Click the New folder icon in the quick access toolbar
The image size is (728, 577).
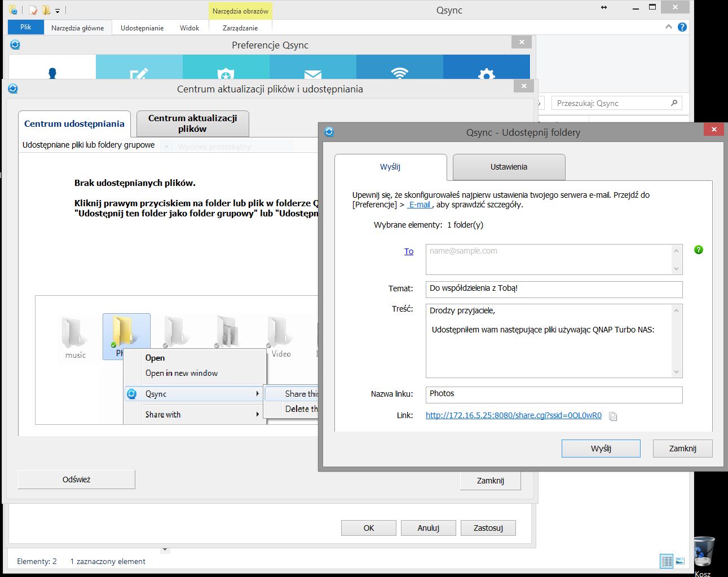(x=46, y=10)
